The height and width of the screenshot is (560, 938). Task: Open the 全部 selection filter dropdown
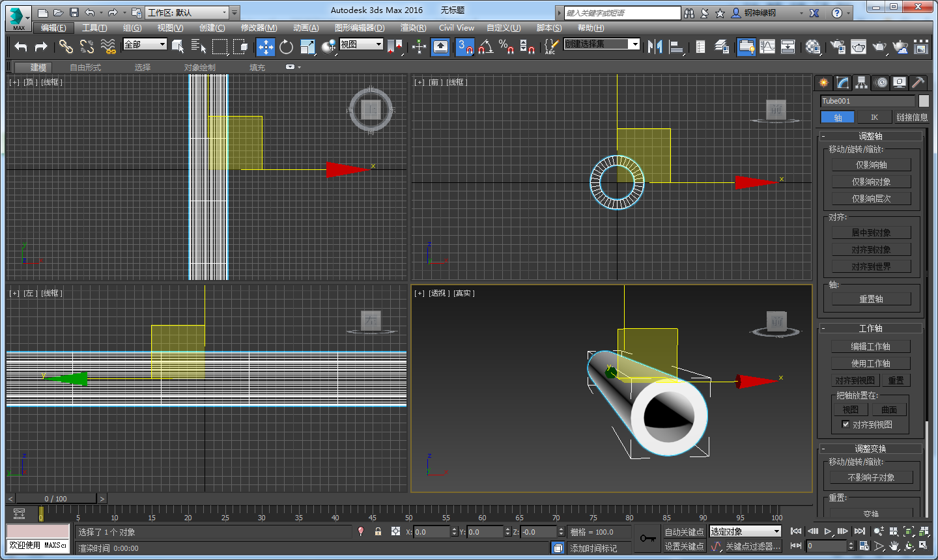click(145, 44)
